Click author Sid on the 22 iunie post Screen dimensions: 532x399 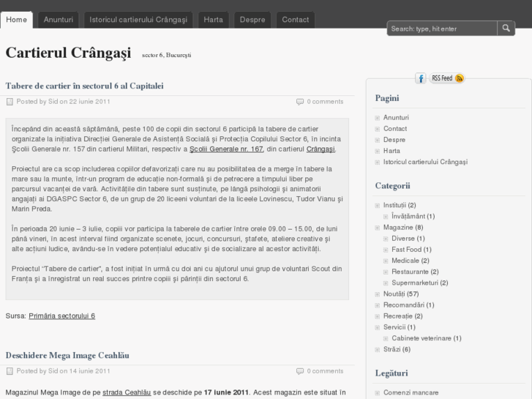click(53, 102)
